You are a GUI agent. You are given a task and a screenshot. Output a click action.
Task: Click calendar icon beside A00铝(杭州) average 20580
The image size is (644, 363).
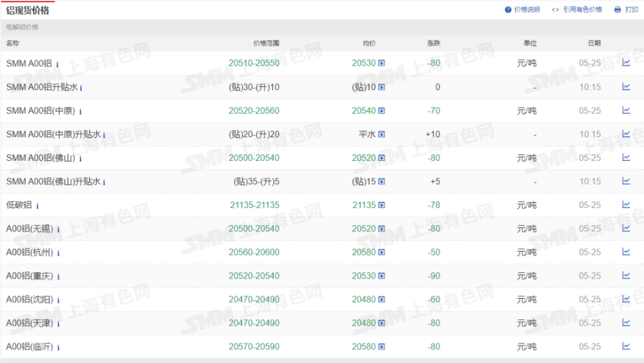[381, 252]
